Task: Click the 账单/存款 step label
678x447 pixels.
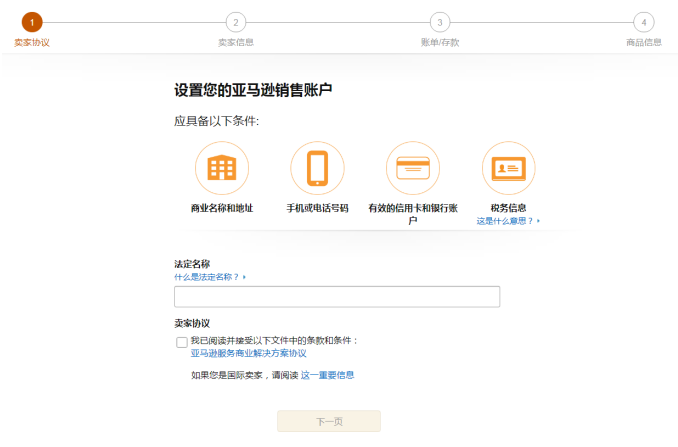Action: (440, 42)
